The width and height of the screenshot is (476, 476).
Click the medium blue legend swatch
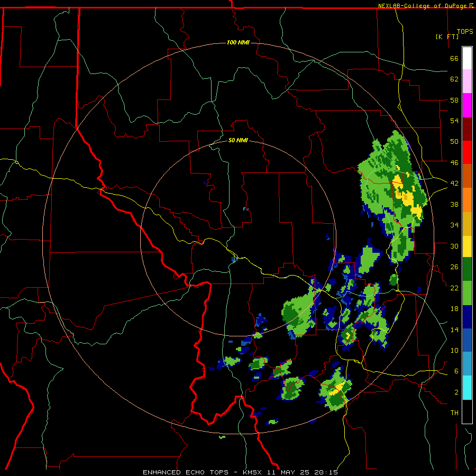pyautogui.click(x=467, y=340)
